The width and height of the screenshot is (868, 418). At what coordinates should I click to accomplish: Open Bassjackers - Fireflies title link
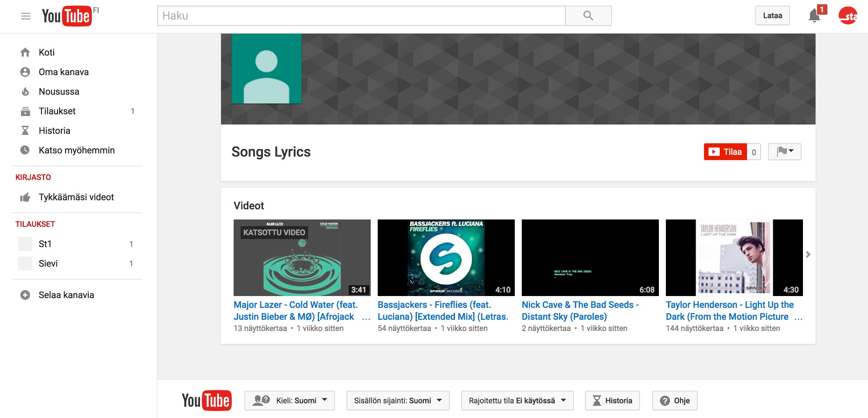443,311
